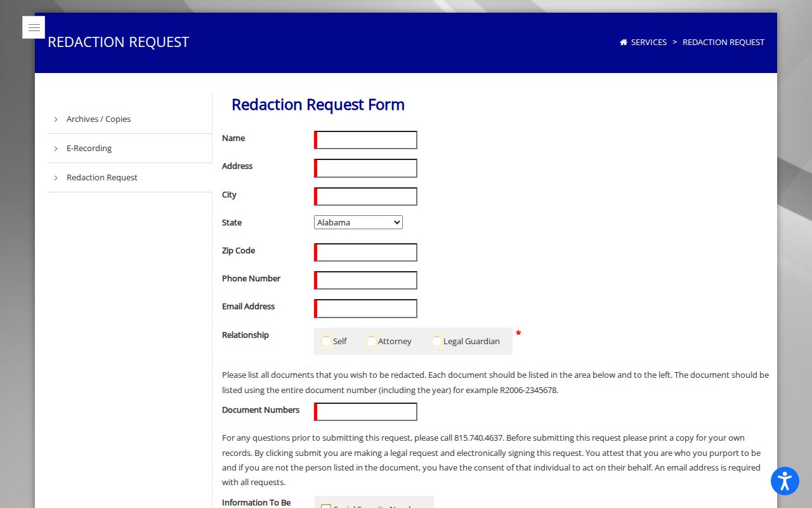
Task: Open E-Recording from the sidebar
Action: (x=89, y=149)
